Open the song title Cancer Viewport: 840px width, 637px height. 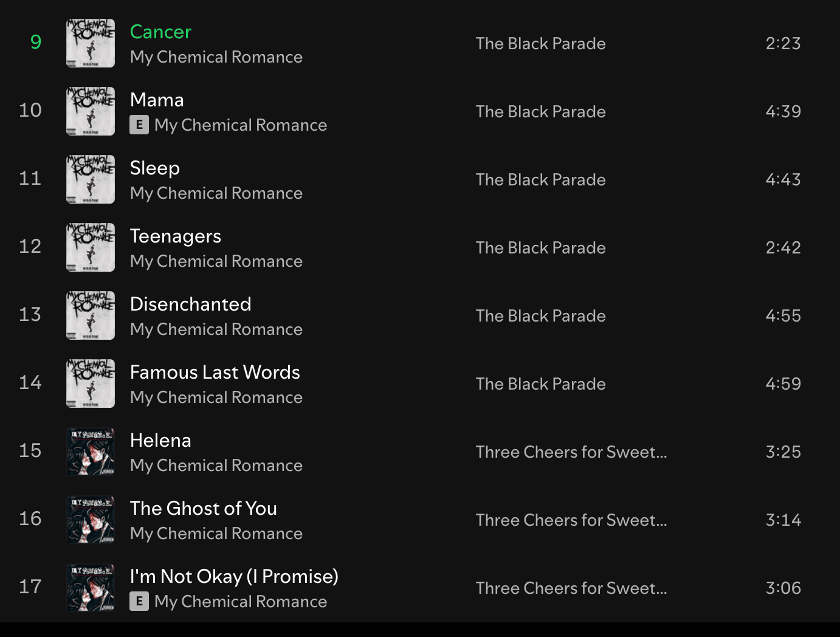(160, 32)
